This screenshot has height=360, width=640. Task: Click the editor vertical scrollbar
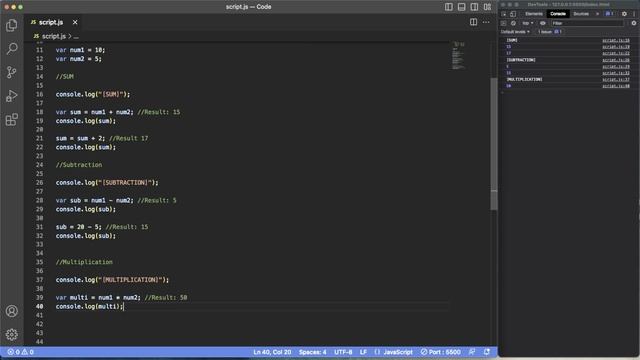tap(494, 143)
